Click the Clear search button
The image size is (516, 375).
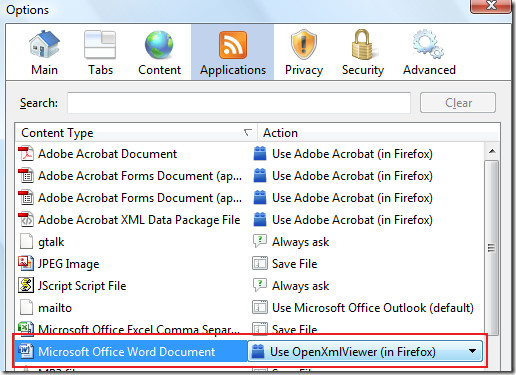(458, 103)
